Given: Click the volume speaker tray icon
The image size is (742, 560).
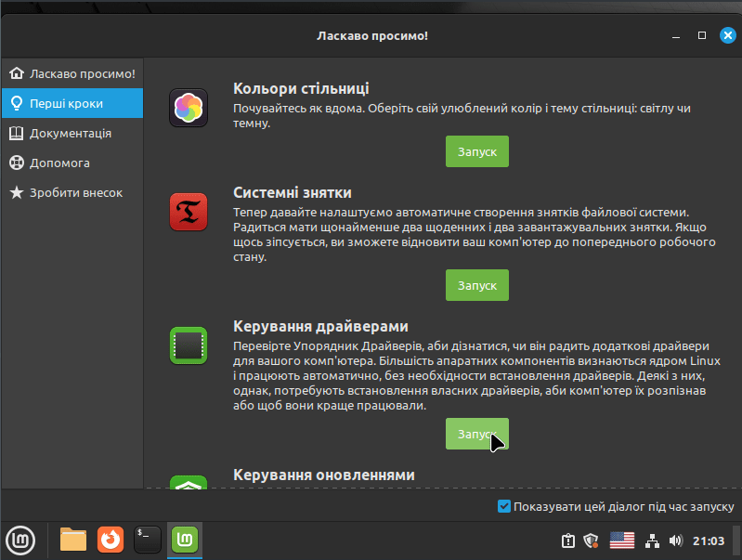Looking at the screenshot, I should (x=676, y=540).
